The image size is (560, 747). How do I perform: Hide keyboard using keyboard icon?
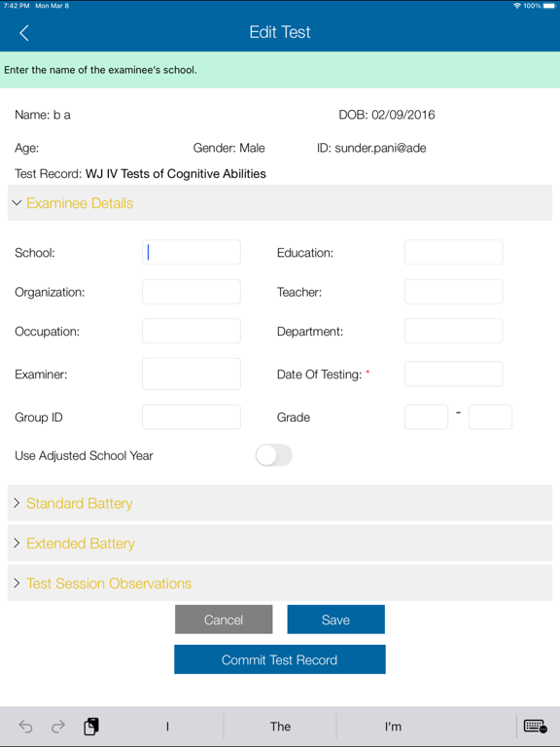tap(536, 727)
